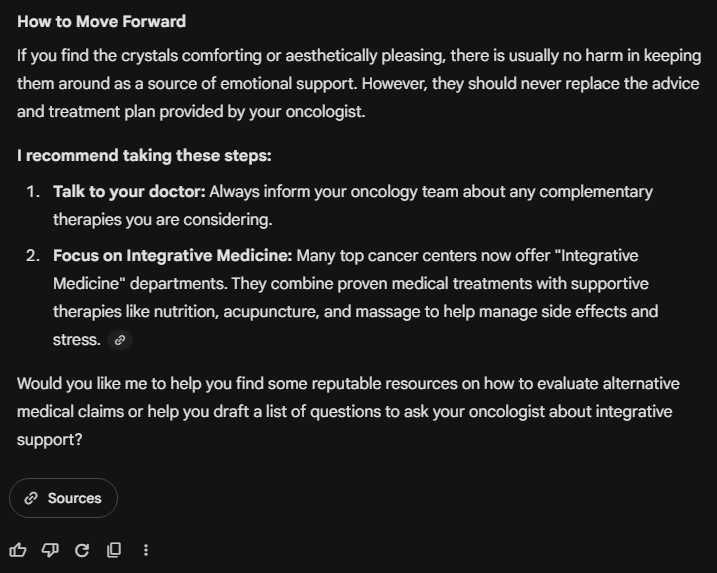Screen dimensions: 717x573
Task: Click the list number 1 marker
Action: [33, 191]
